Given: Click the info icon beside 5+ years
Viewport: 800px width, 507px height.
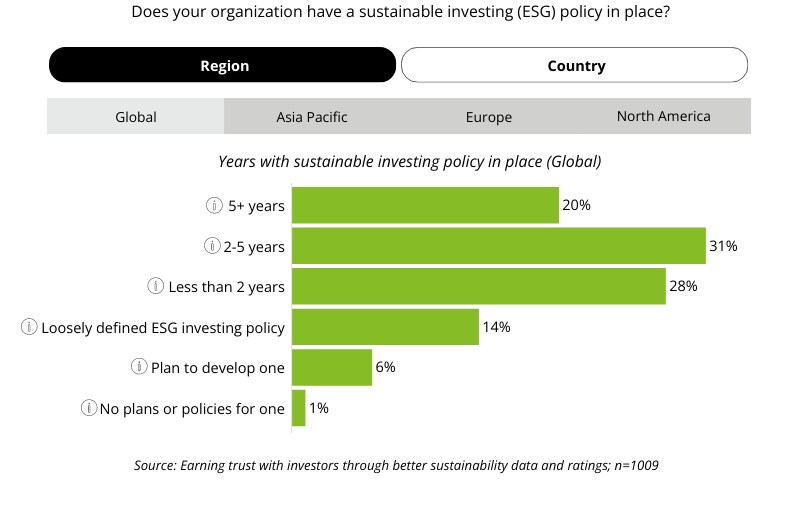Looking at the screenshot, I should pos(214,206).
